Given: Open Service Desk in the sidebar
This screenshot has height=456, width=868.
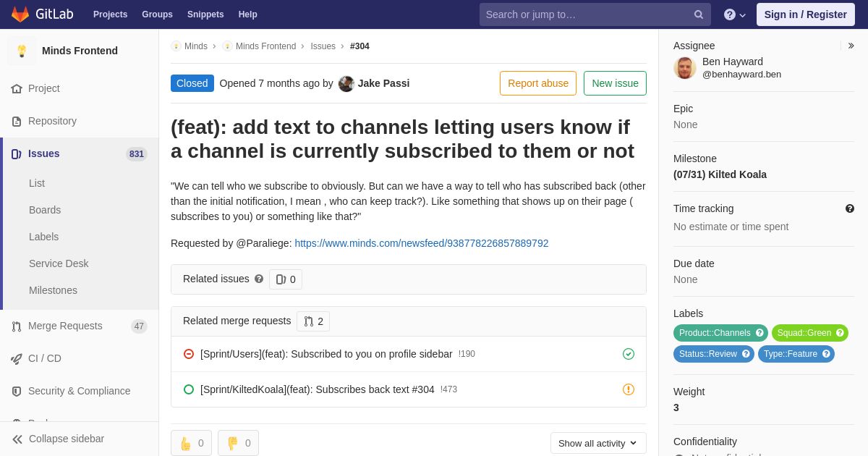Looking at the screenshot, I should coord(59,263).
